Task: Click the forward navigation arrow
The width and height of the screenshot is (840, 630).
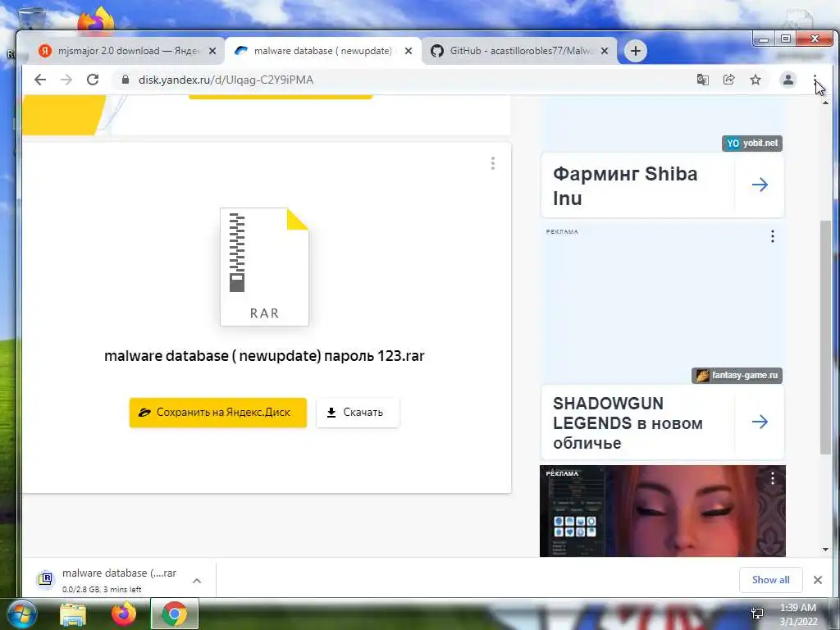Action: tap(66, 80)
